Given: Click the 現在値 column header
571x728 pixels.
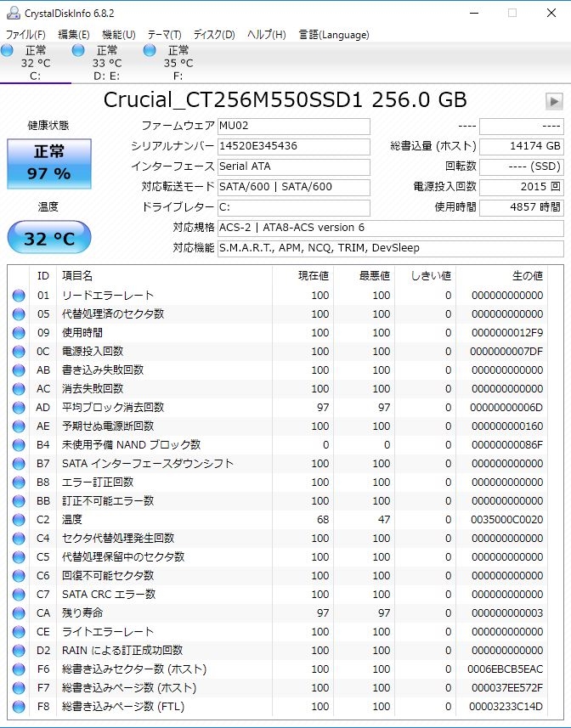Looking at the screenshot, I should pyautogui.click(x=302, y=276).
